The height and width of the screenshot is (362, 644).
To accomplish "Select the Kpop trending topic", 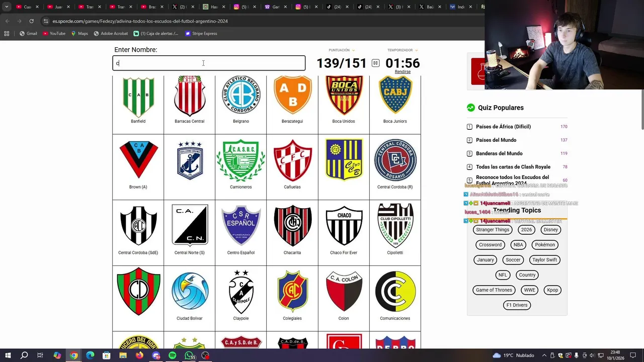I will pyautogui.click(x=552, y=290).
